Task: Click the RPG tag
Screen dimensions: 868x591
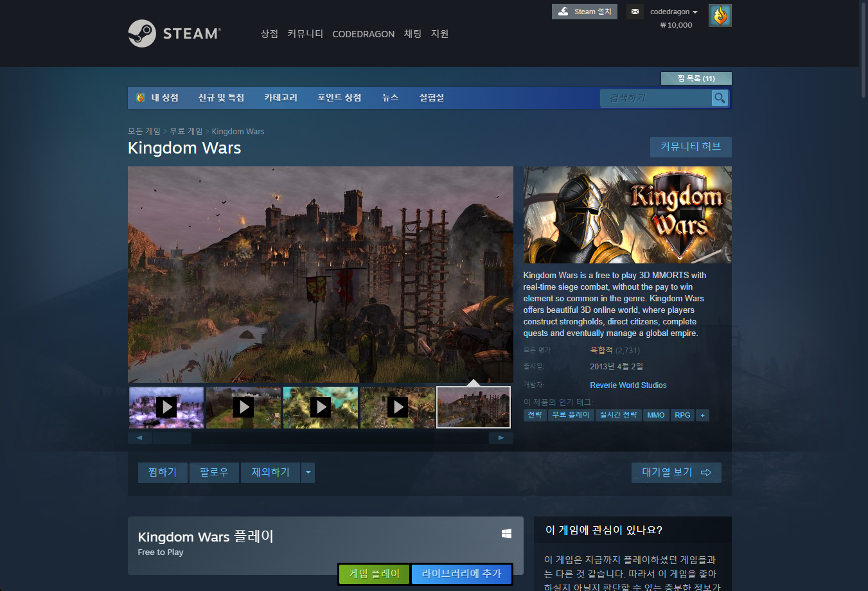Action: point(682,415)
